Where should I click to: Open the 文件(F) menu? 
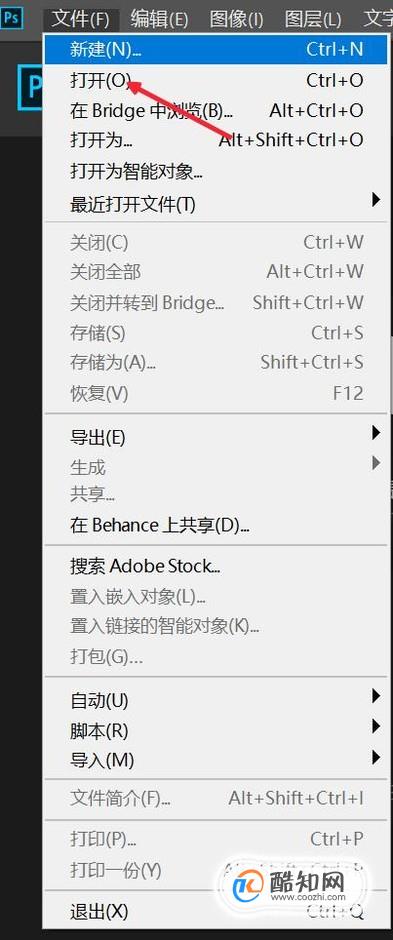[x=80, y=19]
